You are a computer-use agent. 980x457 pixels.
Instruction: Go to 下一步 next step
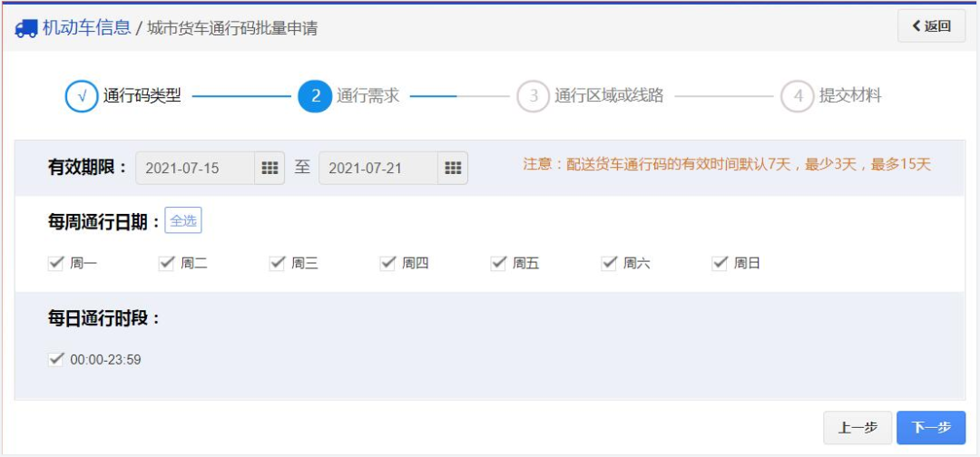931,428
